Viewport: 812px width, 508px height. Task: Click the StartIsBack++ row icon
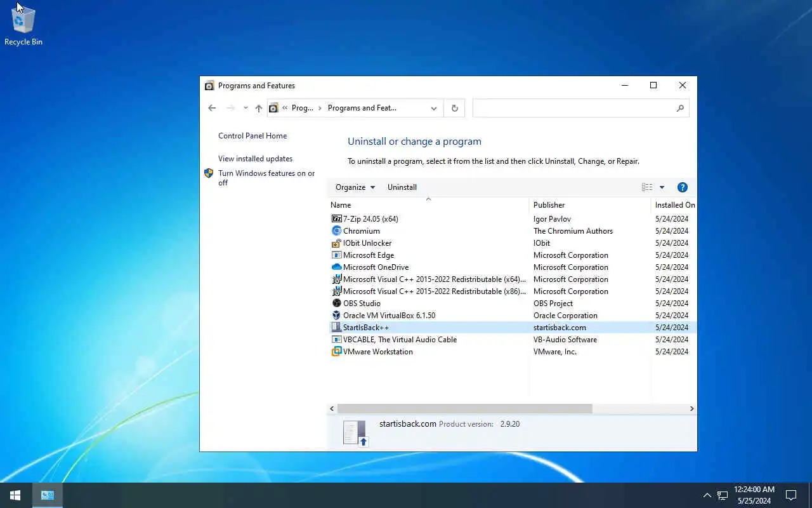(336, 328)
